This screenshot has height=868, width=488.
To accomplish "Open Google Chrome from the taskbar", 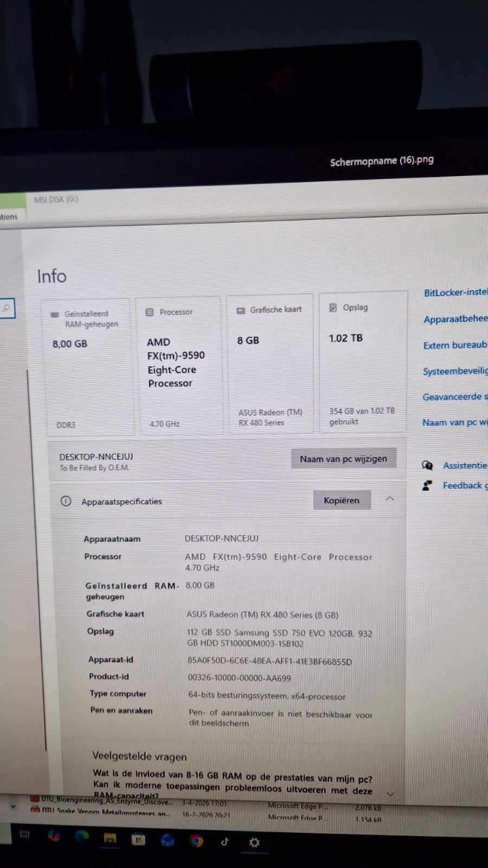I will (196, 841).
